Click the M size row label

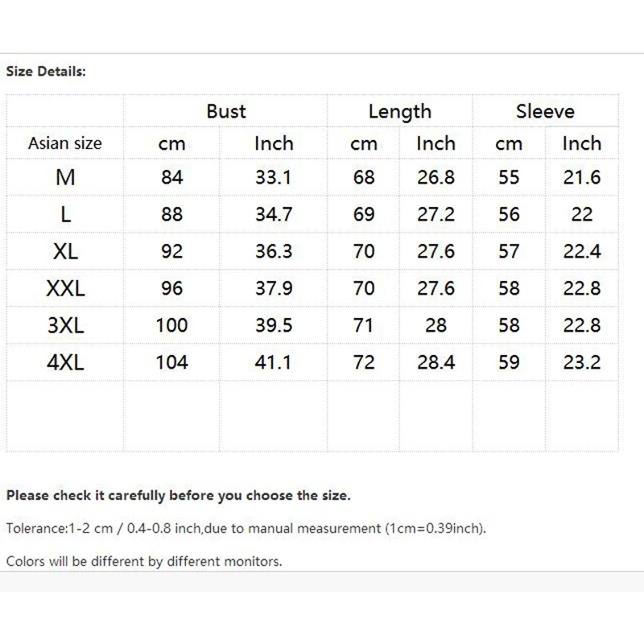65,177
